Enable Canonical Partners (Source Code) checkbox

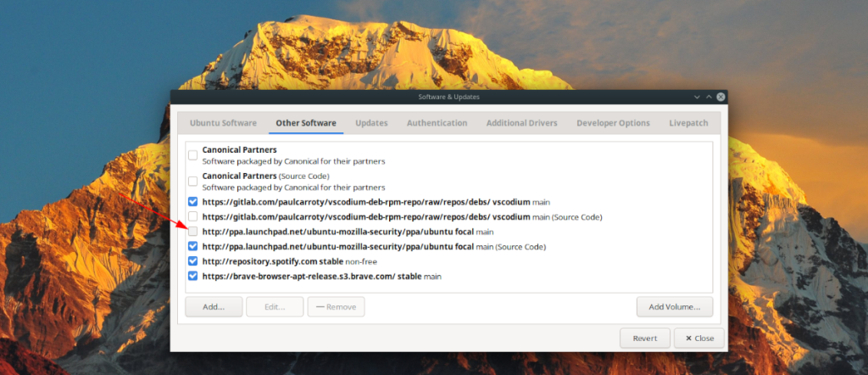point(192,181)
